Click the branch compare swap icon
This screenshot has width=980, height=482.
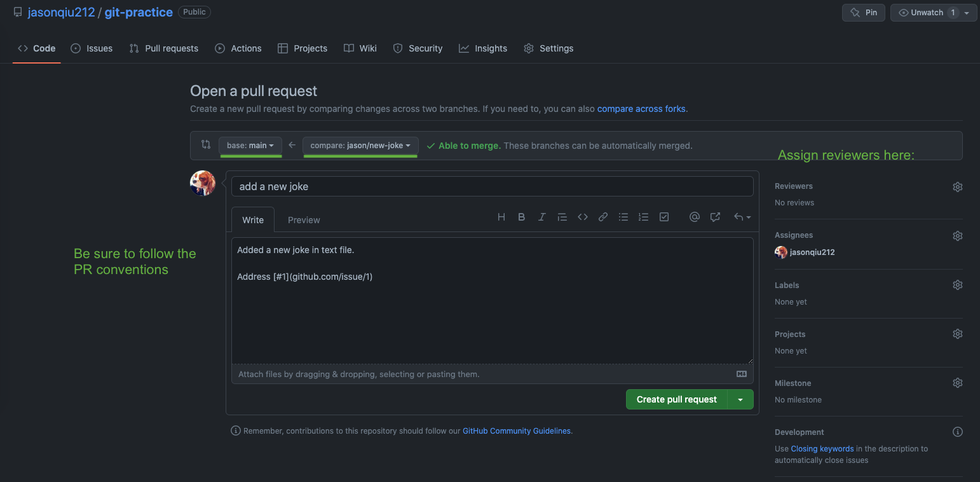(206, 144)
